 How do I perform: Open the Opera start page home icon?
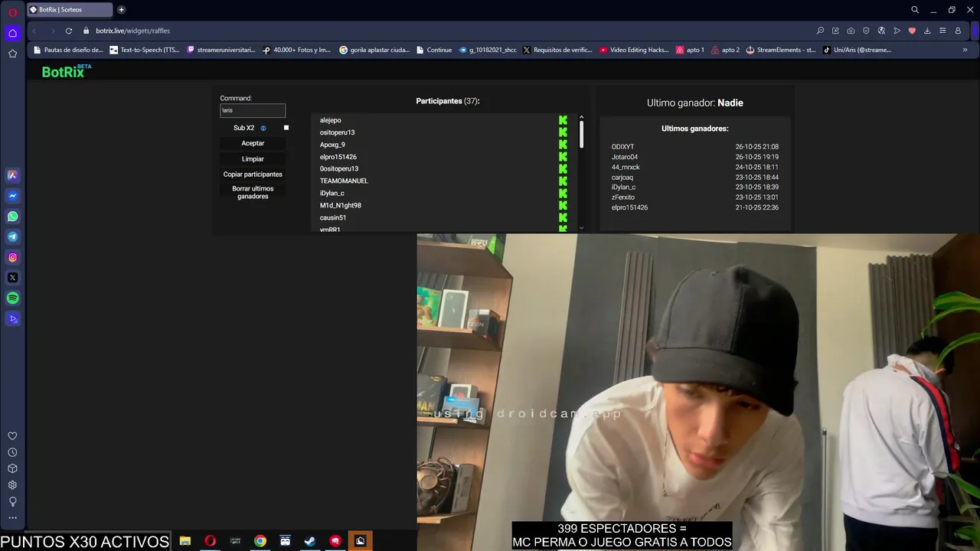12,33
